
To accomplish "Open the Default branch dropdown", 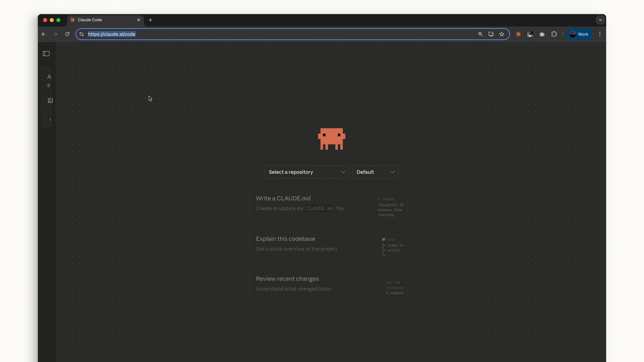I will tap(375, 172).
